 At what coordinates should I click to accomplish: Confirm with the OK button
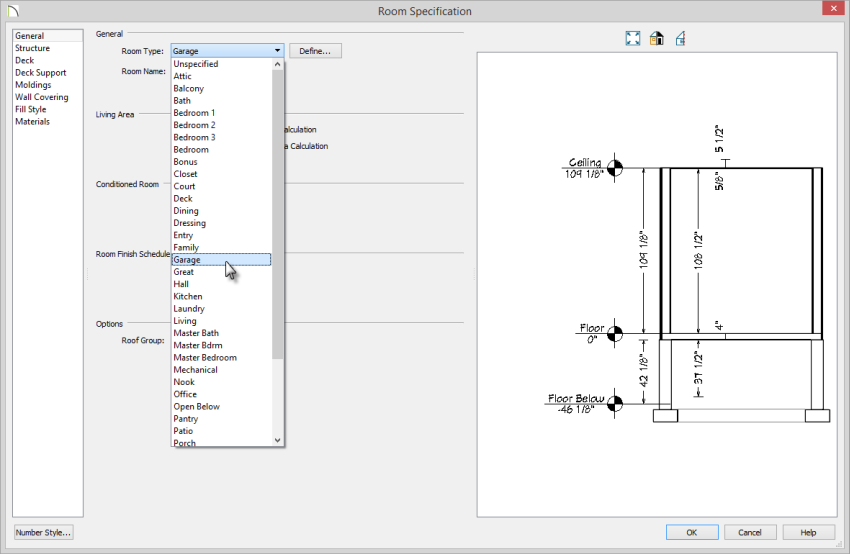[692, 532]
